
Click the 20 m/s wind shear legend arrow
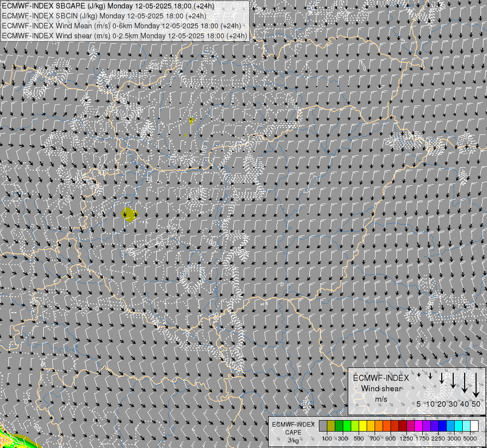coord(442,378)
